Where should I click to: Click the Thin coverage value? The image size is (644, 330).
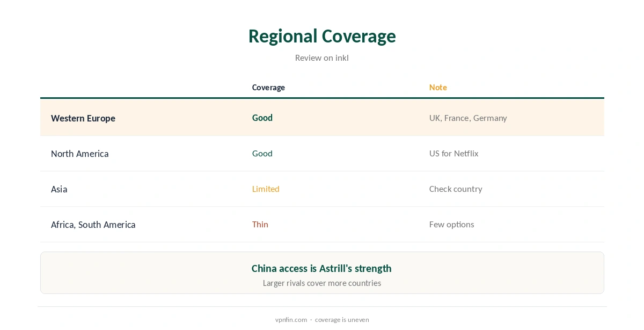(x=260, y=224)
